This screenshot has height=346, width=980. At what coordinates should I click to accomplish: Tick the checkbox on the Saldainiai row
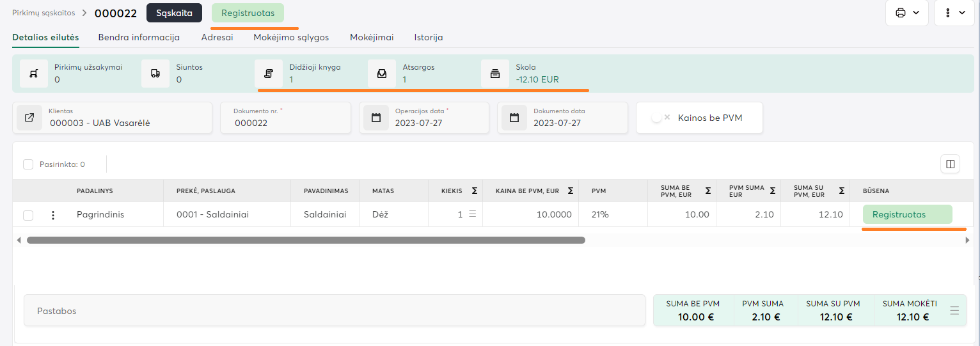pyautogui.click(x=28, y=216)
